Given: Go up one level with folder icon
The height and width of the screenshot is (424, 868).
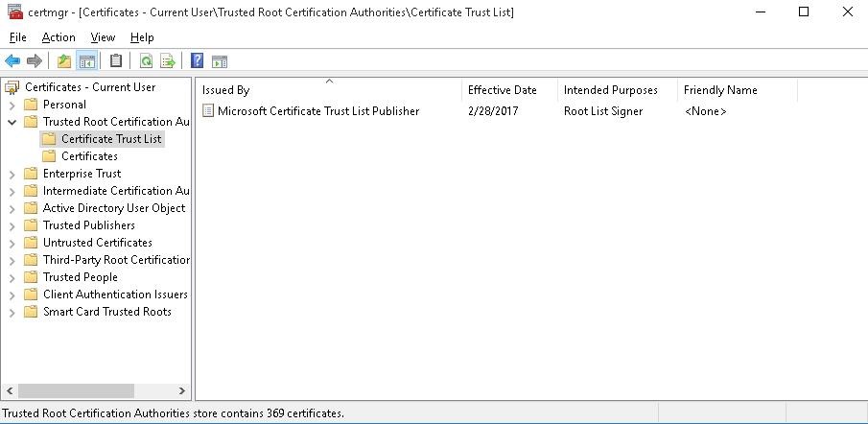Looking at the screenshot, I should tap(64, 61).
